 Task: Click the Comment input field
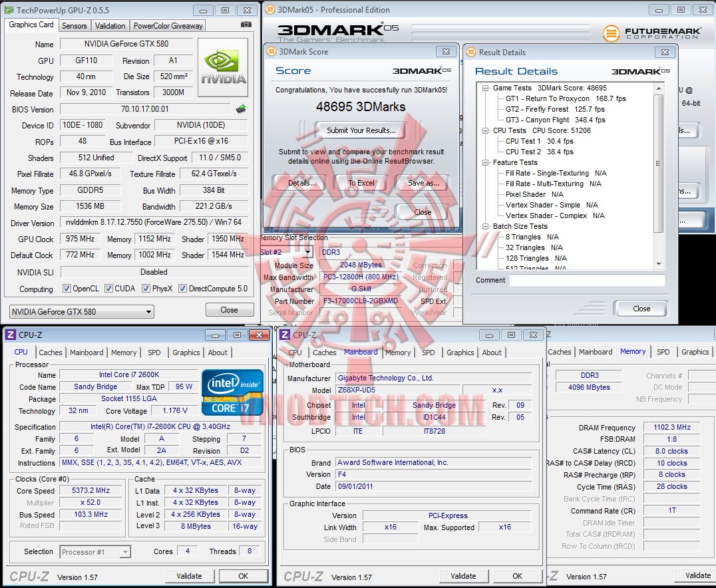tap(587, 280)
